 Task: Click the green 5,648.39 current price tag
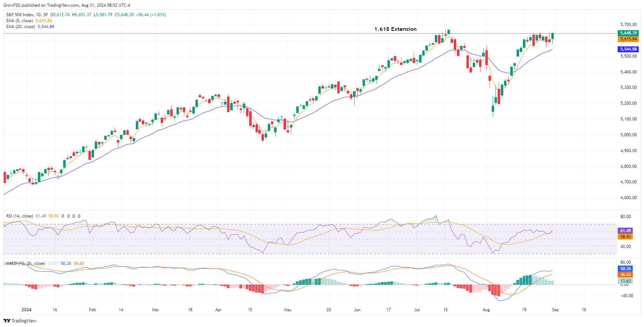628,33
